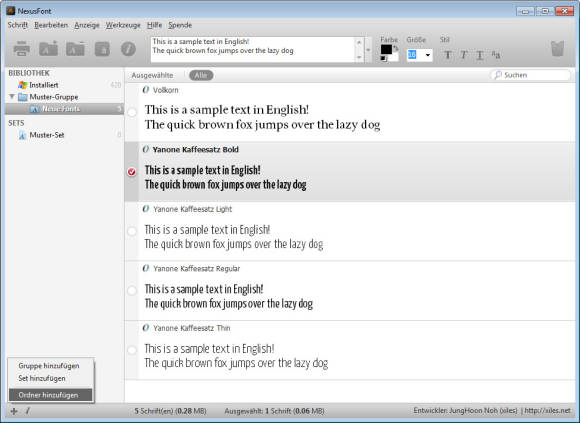580x423 pixels.
Task: Open the Größe font size dropdown arrow
Action: (428, 55)
